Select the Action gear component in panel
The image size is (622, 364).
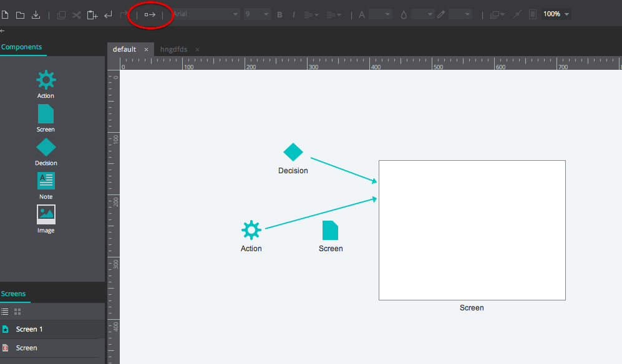coord(46,80)
